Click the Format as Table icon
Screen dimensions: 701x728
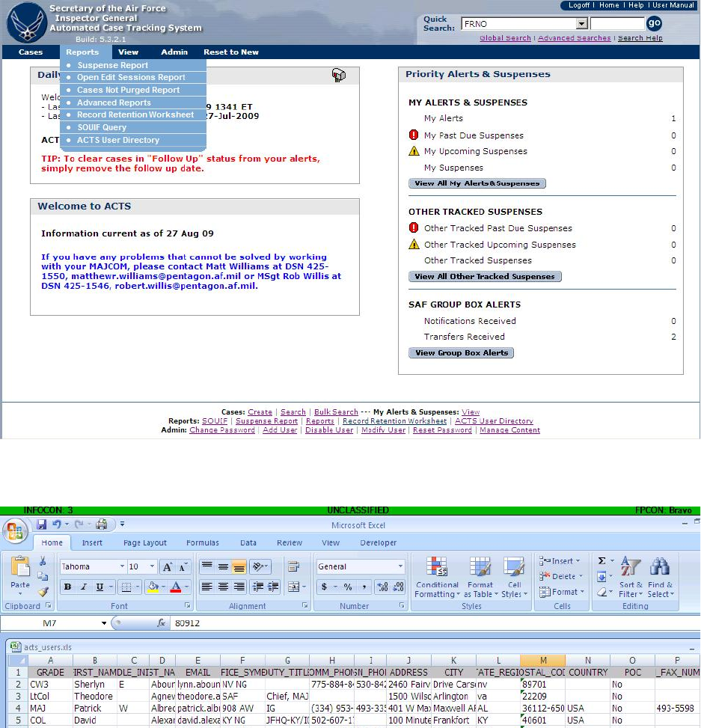480,567
